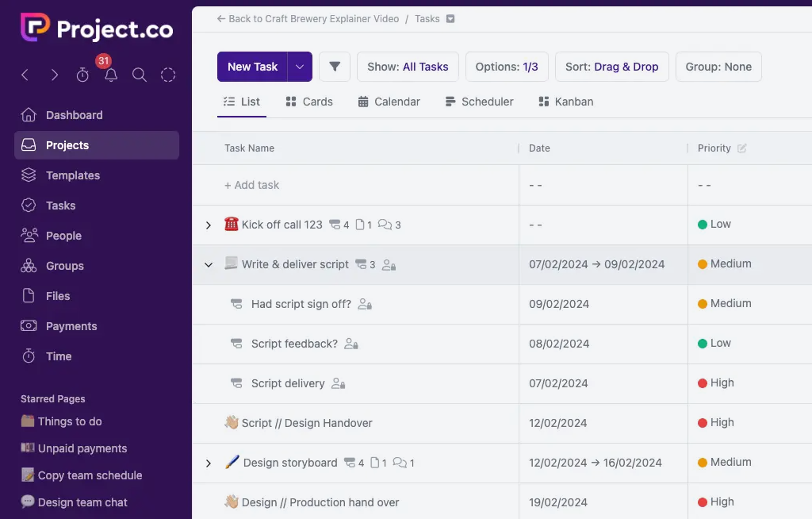Image resolution: width=812 pixels, height=519 pixels.
Task: Open Projects in the sidebar
Action: pyautogui.click(x=97, y=145)
